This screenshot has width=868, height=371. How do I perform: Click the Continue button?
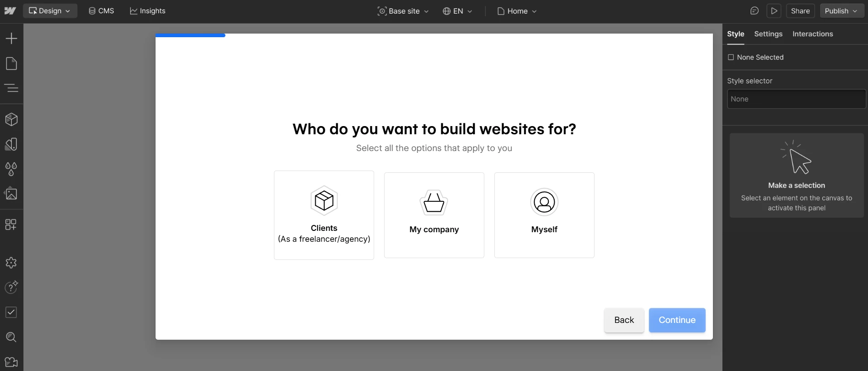click(677, 320)
